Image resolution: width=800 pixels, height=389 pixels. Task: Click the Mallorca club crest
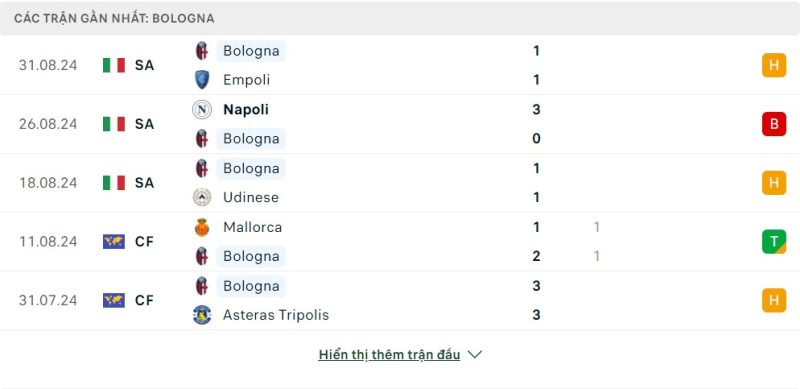pyautogui.click(x=202, y=227)
